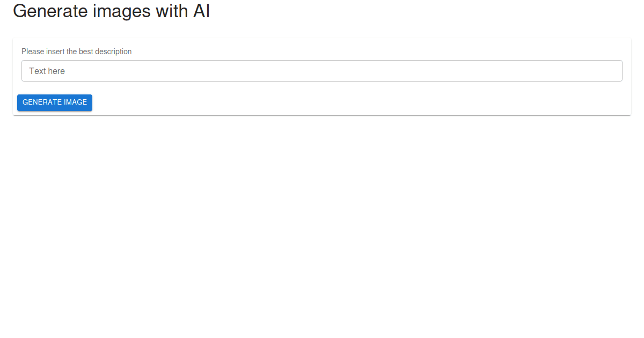Click the word "insert" in the field label
Image resolution: width=644 pixels, height=338 pixels.
pyautogui.click(x=55, y=52)
